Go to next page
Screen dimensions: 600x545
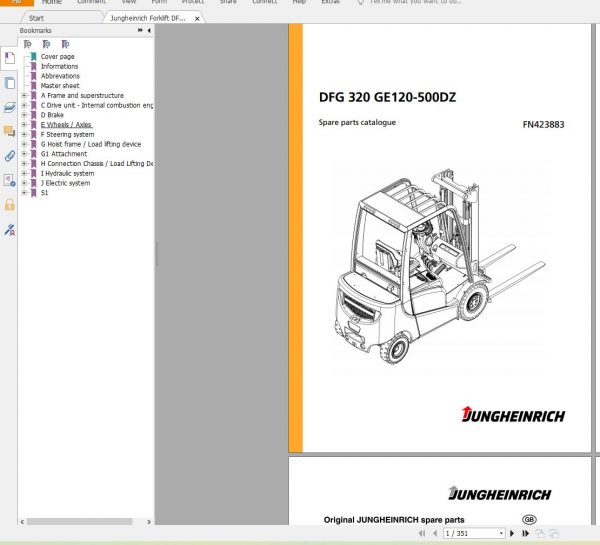click(x=512, y=533)
